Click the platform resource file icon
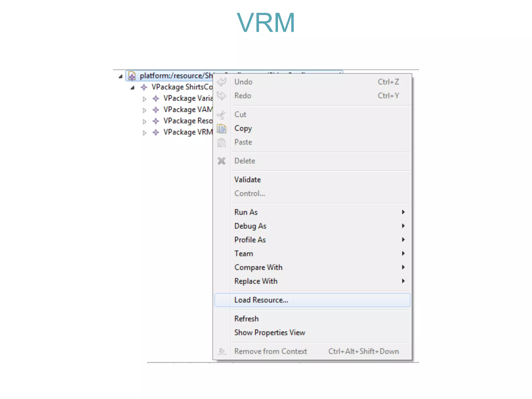This screenshot has height=399, width=532. coord(132,76)
